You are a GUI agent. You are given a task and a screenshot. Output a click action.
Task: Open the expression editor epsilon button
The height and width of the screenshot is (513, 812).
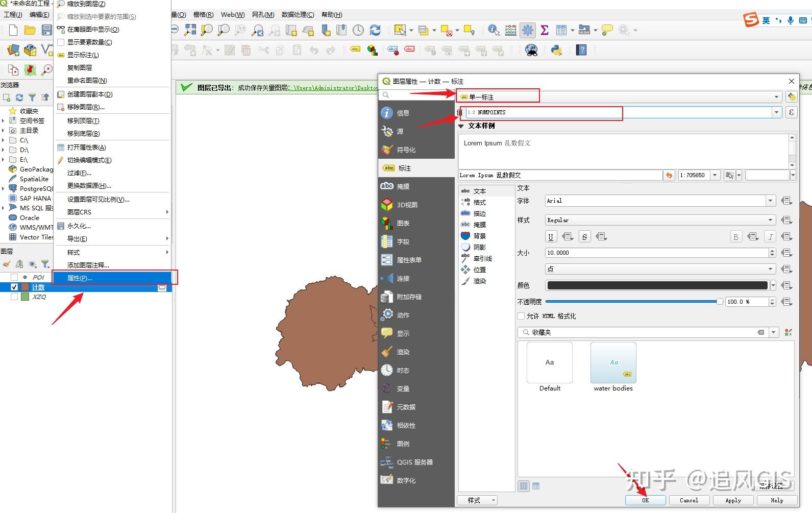[791, 112]
